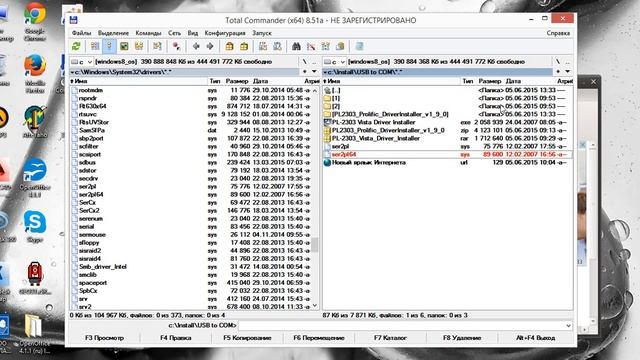Sort left panel by Размер column
The width and height of the screenshot is (640, 360).
tap(237, 81)
